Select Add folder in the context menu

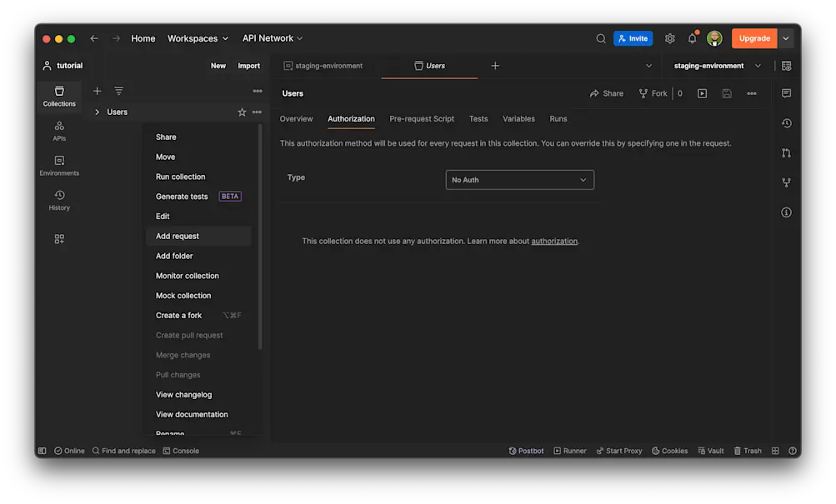tap(174, 256)
